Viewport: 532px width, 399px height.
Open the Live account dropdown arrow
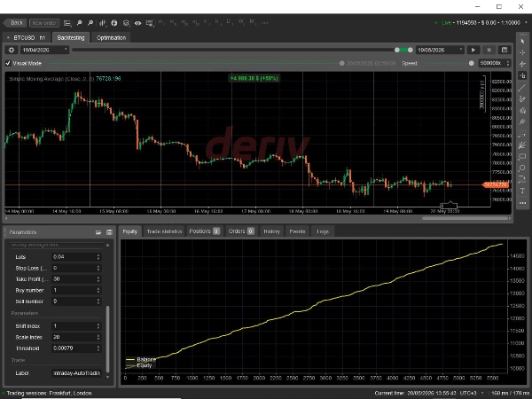click(x=527, y=22)
